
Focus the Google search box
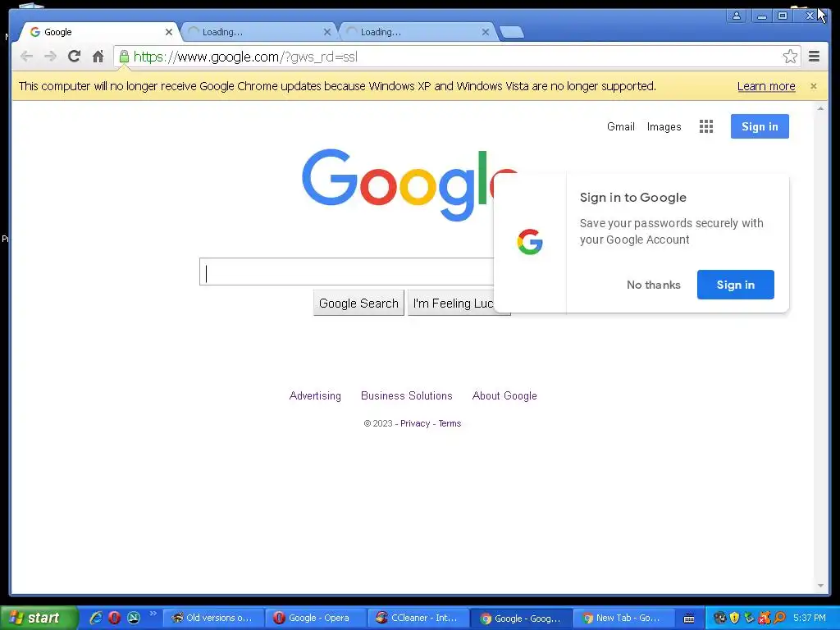(346, 272)
